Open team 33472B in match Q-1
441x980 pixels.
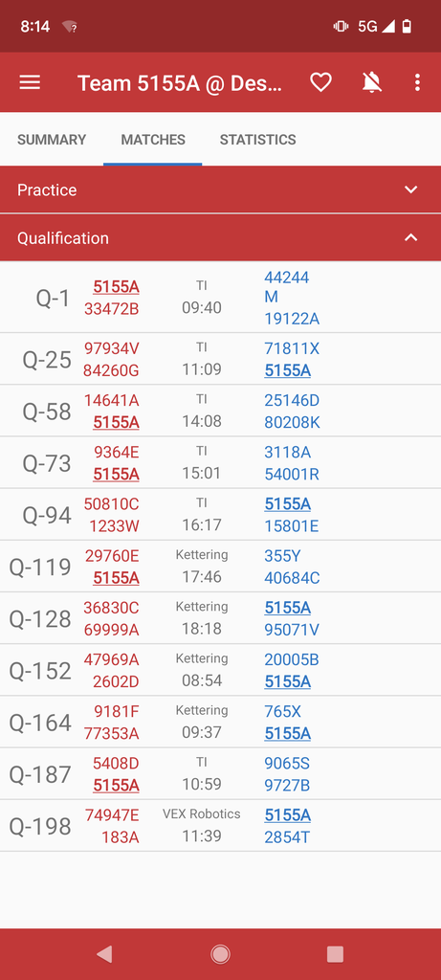[112, 309]
